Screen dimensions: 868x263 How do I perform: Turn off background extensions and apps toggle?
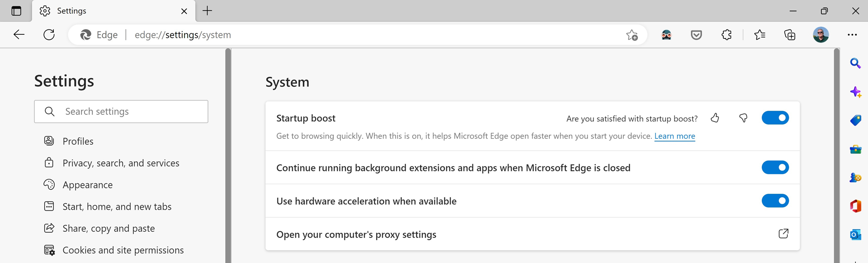(x=775, y=168)
